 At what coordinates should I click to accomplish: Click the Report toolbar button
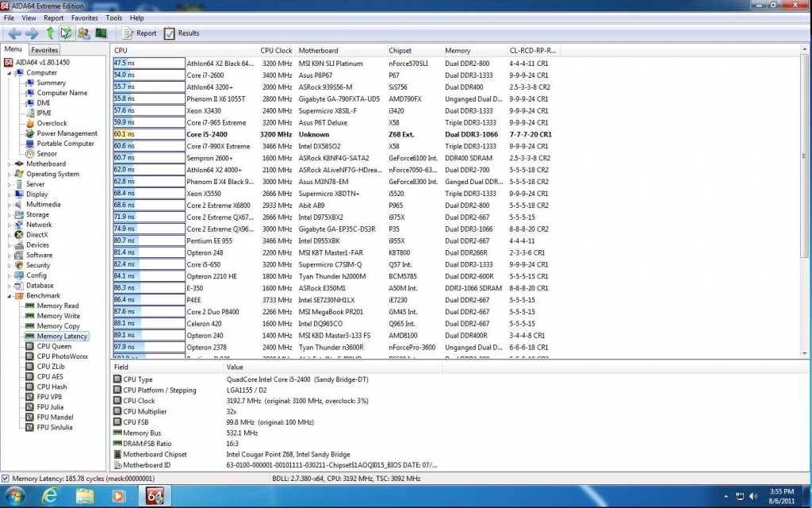pos(140,33)
